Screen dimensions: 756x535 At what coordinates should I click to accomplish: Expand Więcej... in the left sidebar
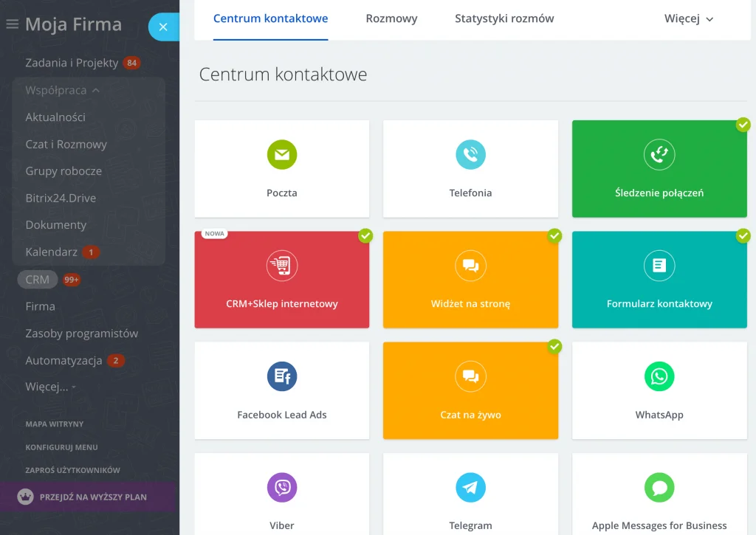(50, 387)
